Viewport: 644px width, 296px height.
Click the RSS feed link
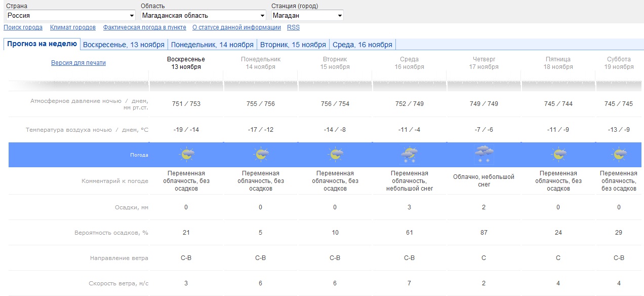point(293,27)
